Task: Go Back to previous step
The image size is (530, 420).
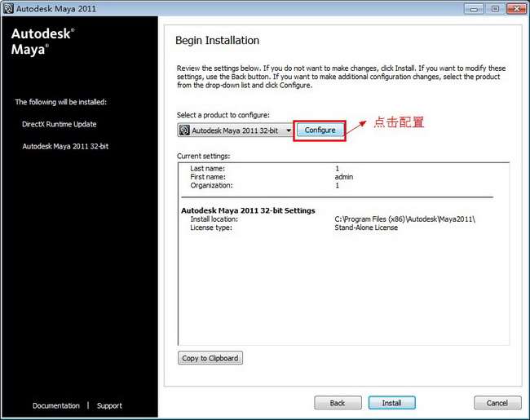Action: tap(338, 403)
